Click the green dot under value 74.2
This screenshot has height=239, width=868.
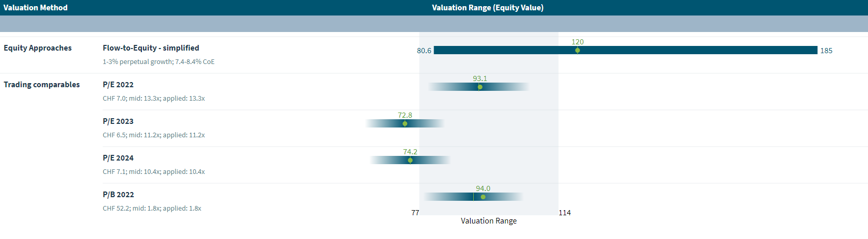pos(410,161)
